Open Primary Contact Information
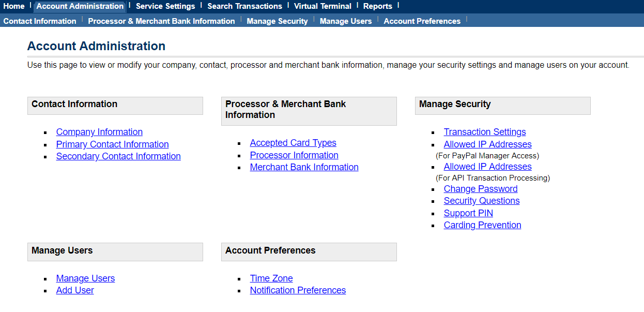Screen dimensions: 644x312 pyautogui.click(x=112, y=144)
